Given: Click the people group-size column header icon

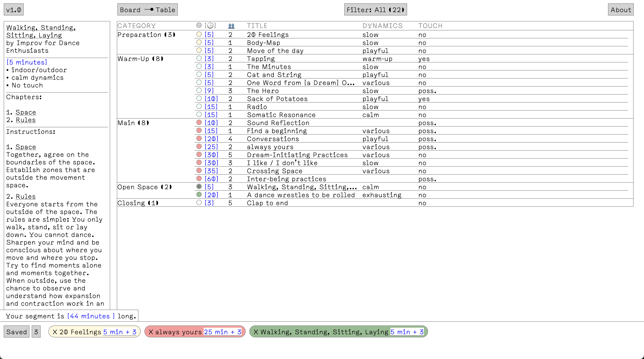Looking at the screenshot, I should [231, 26].
